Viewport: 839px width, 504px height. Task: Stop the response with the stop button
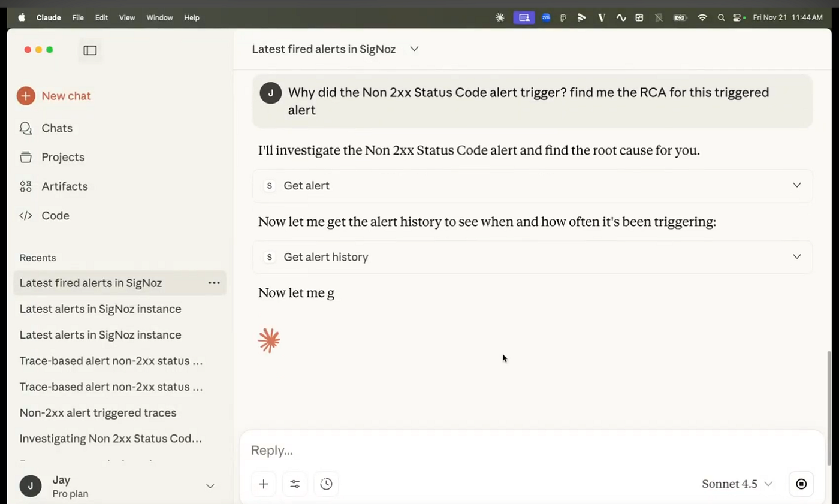[801, 484]
